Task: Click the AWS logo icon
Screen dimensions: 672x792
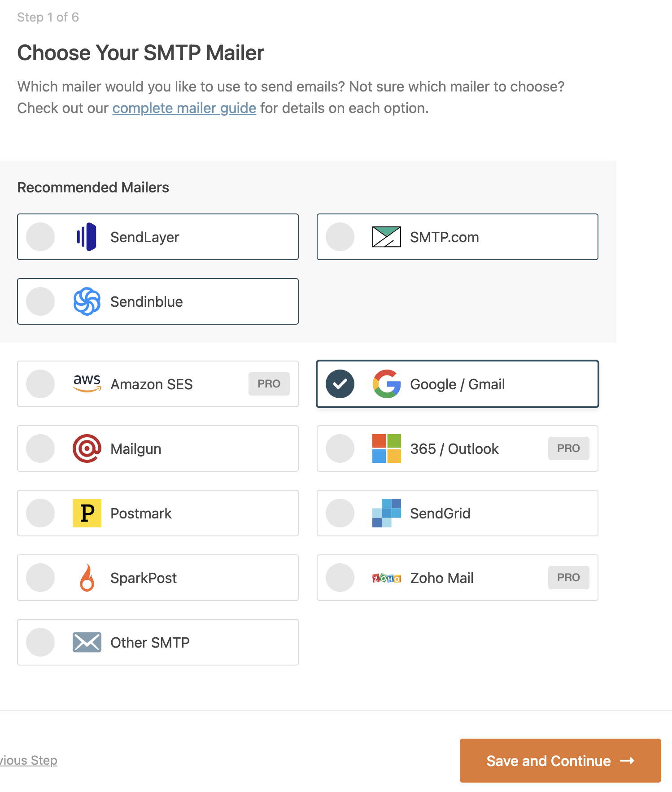Action: coord(87,384)
